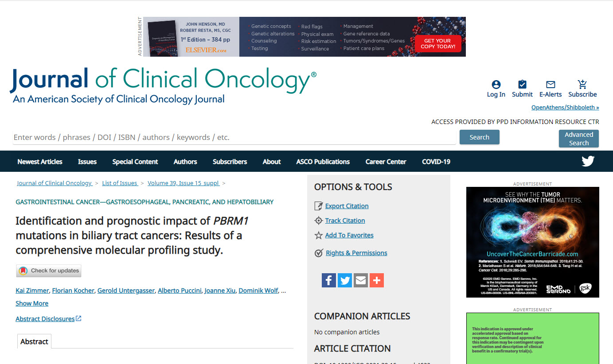
Task: Open author Alberto Puccini
Action: (180, 290)
